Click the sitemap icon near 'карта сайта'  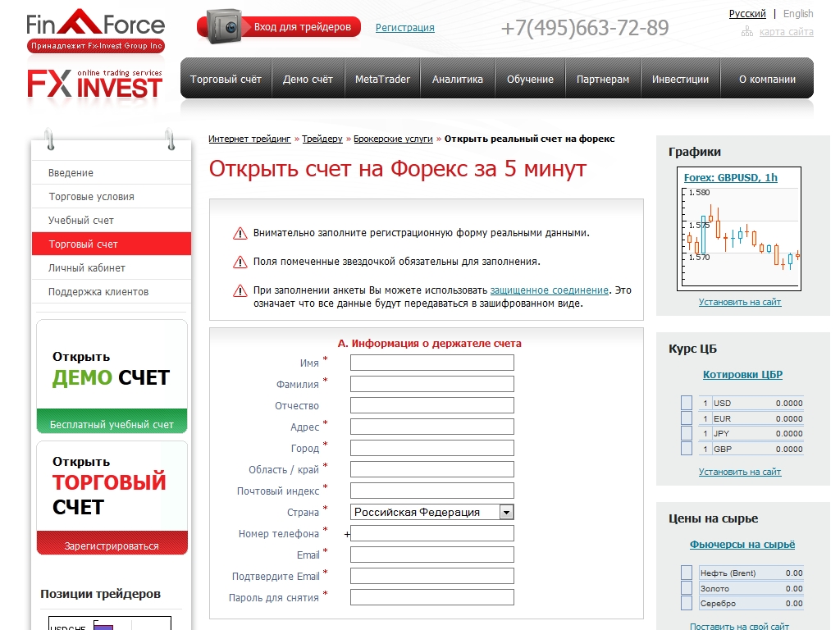[746, 32]
